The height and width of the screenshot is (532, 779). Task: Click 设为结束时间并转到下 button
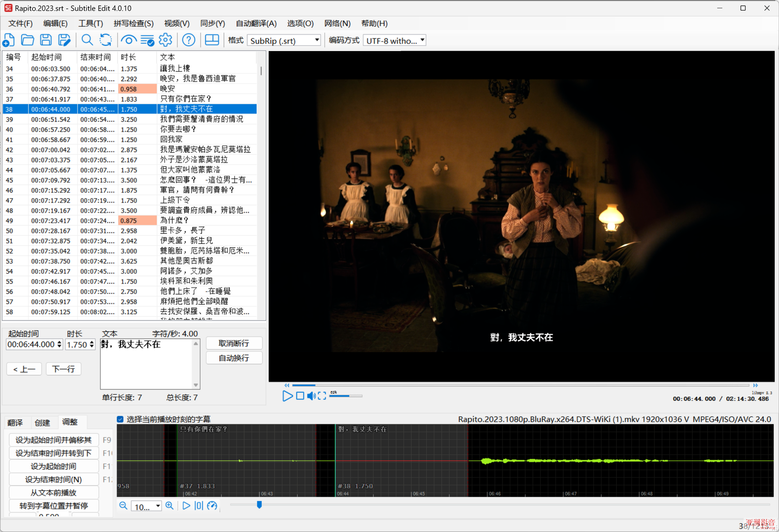(x=54, y=453)
